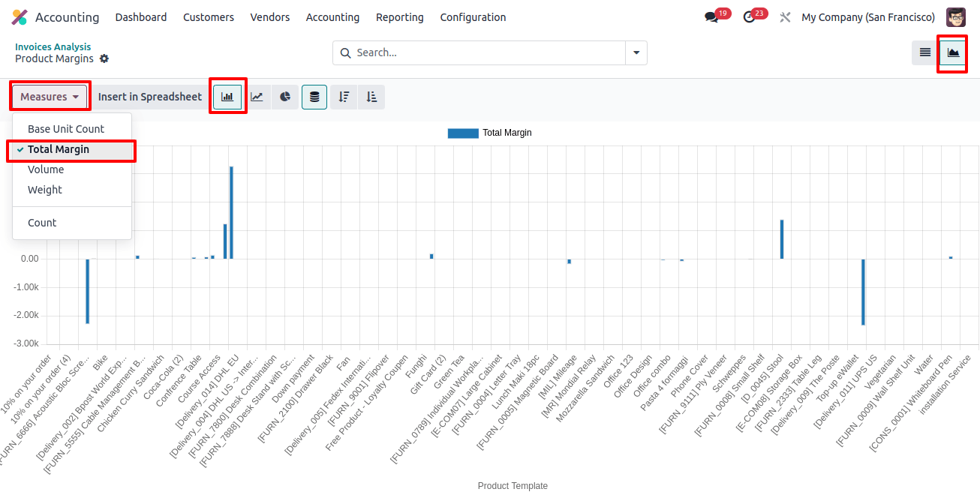Viewport: 980px width, 495px height.
Task: Open the Accounting menu item
Action: pyautogui.click(x=332, y=17)
